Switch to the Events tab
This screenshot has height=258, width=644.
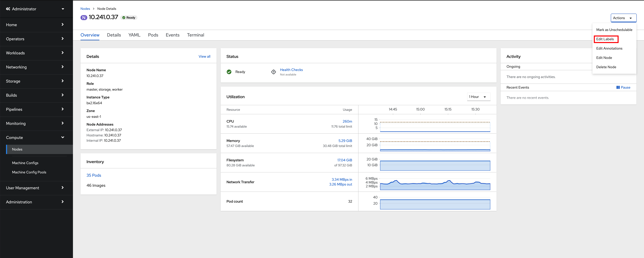172,35
